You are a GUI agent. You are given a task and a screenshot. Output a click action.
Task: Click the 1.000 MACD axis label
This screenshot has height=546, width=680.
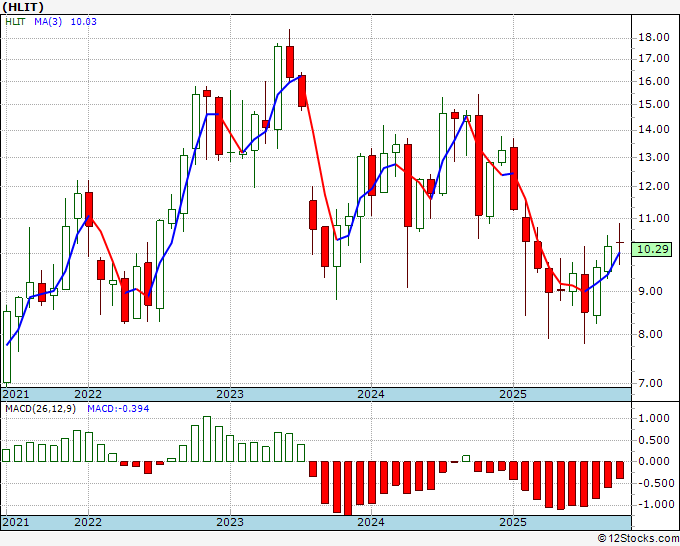[x=654, y=418]
